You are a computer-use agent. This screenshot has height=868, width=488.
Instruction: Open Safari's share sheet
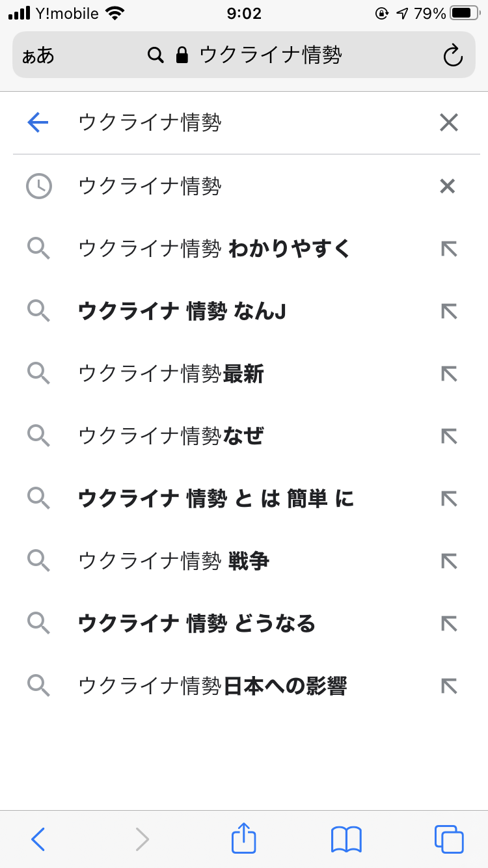pyautogui.click(x=244, y=839)
